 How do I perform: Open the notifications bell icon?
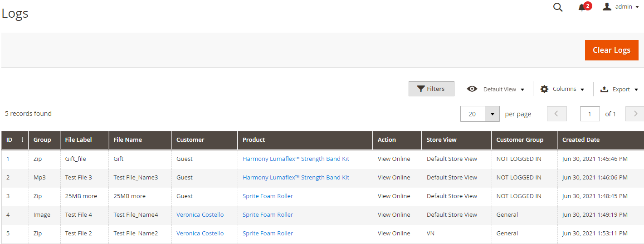(x=582, y=7)
